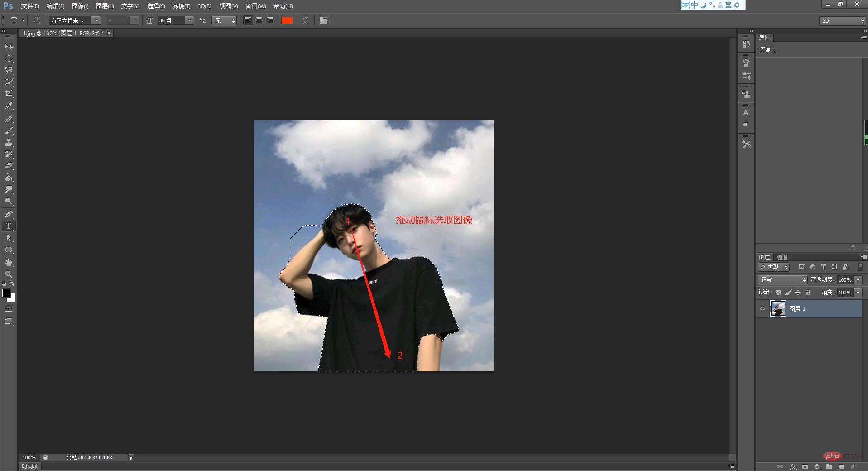Open foreground color picker black swatch
Screen dimensions: 868x471
pos(6,293)
